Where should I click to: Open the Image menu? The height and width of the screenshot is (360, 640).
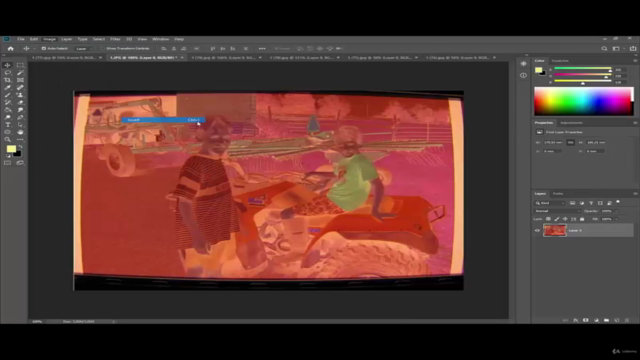[x=49, y=39]
